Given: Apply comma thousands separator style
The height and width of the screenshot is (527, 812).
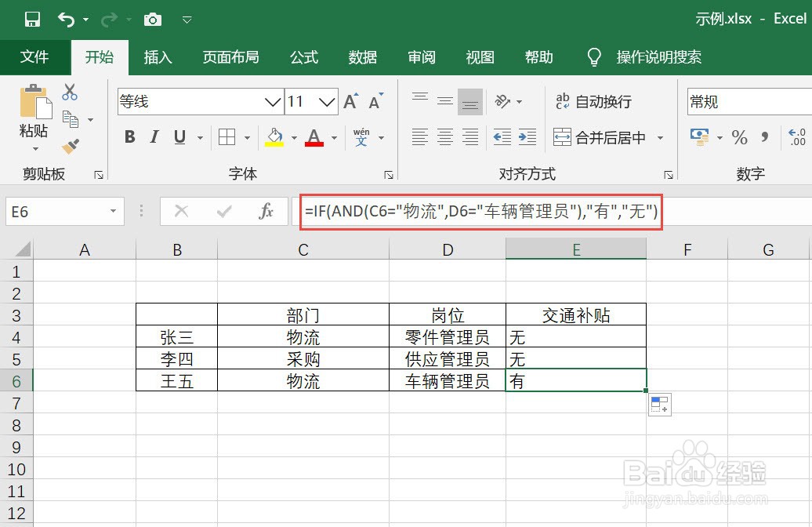Looking at the screenshot, I should (x=763, y=137).
